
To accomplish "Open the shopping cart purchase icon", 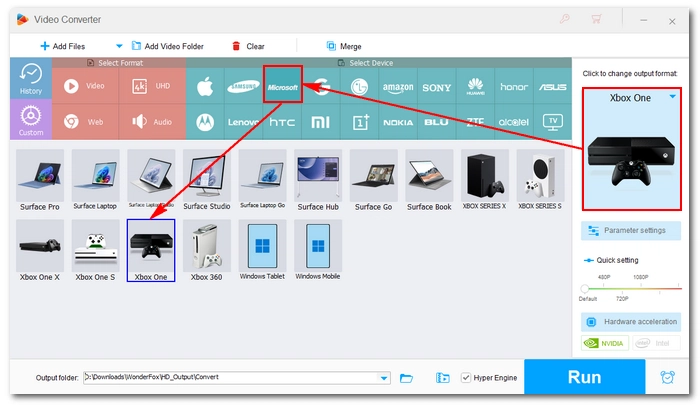I will (x=596, y=19).
